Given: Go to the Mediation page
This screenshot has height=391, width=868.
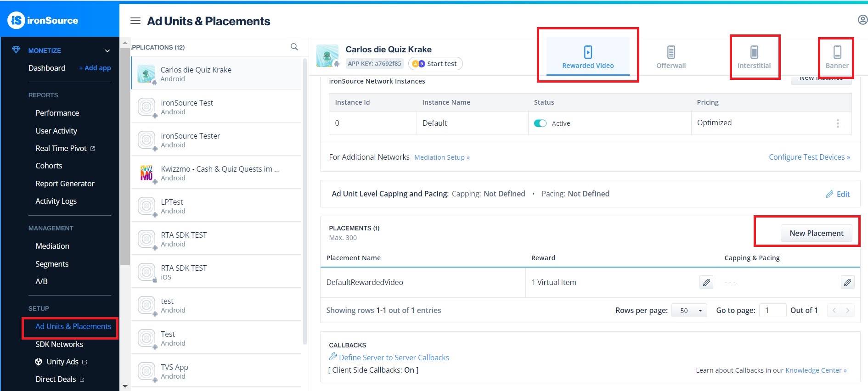Looking at the screenshot, I should (52, 246).
